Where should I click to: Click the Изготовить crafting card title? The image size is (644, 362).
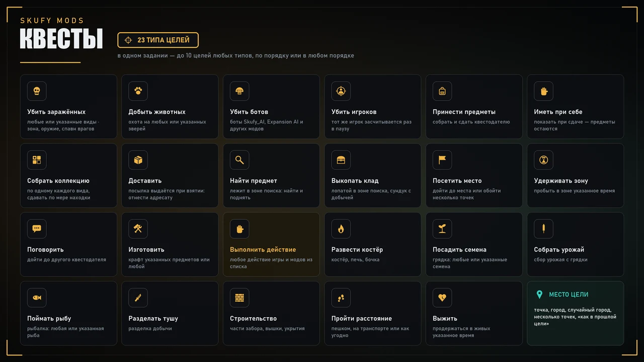click(x=146, y=249)
